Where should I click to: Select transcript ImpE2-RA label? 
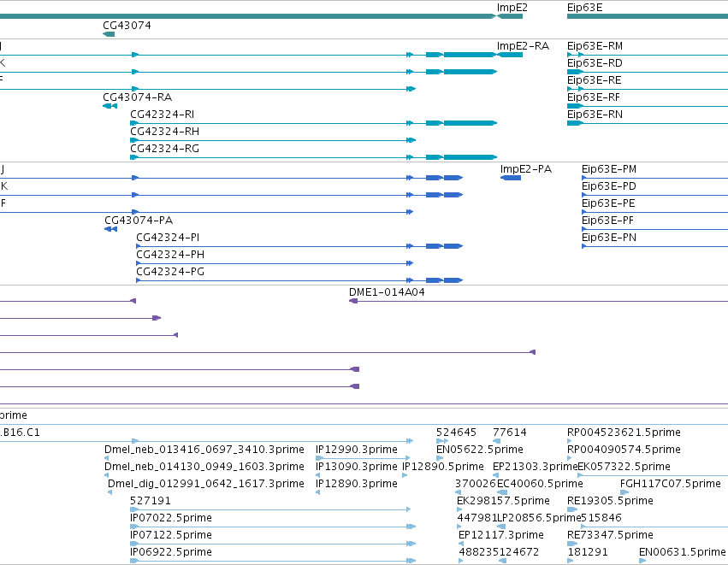523,46
